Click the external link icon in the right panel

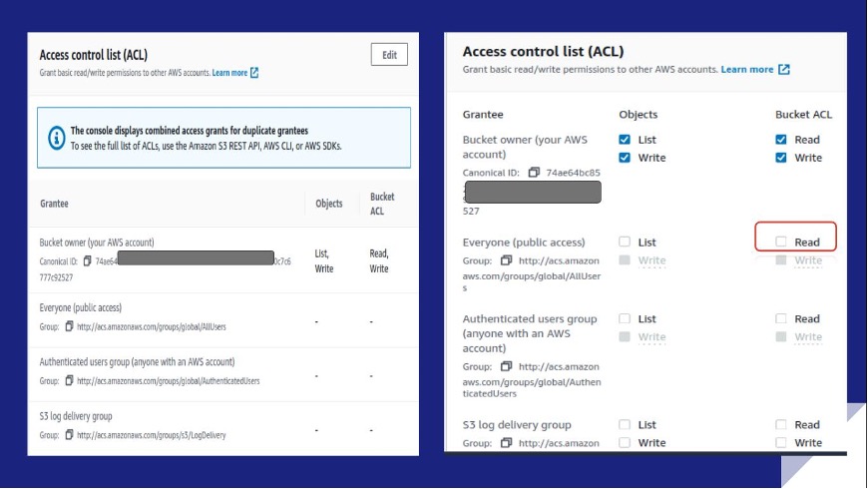click(784, 70)
